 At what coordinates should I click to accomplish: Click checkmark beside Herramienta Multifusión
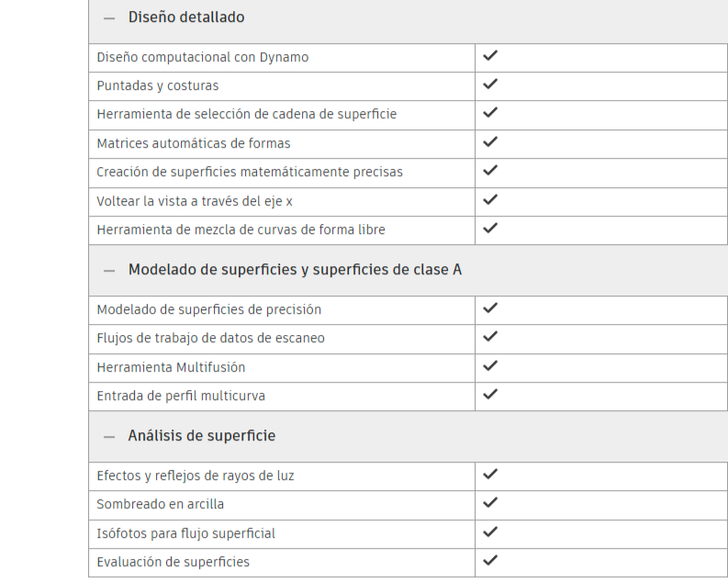pyautogui.click(x=490, y=366)
